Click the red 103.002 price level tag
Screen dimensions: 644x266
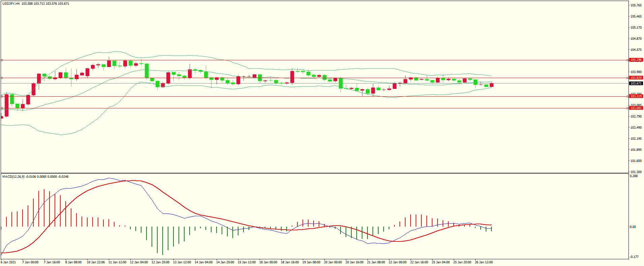(636, 108)
